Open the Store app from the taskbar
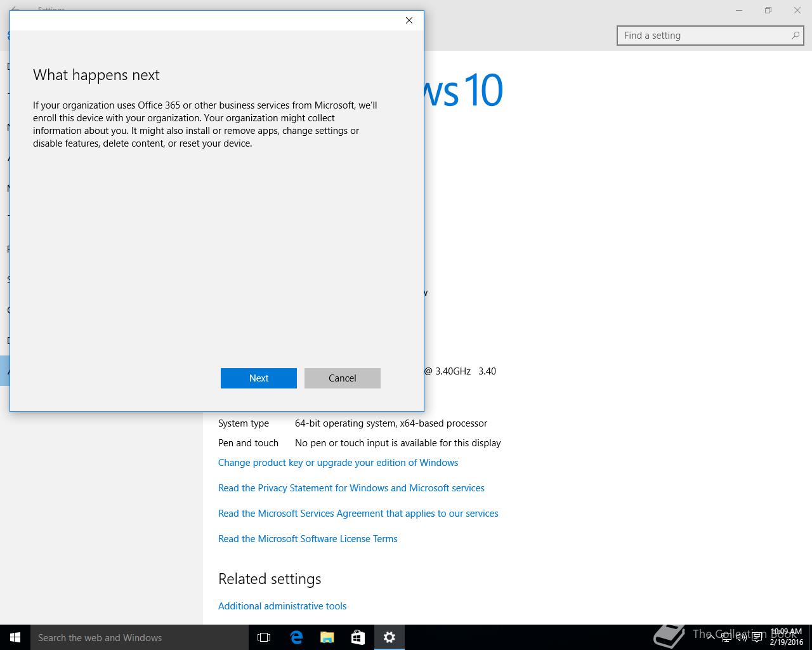Image resolution: width=812 pixels, height=650 pixels. click(x=358, y=637)
